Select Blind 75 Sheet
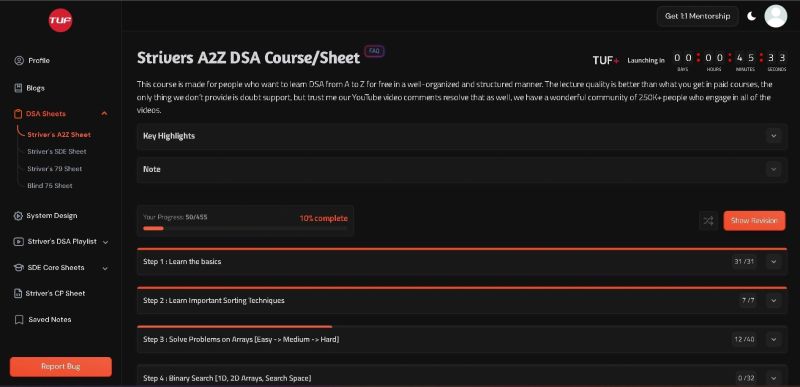This screenshot has height=387, width=800. coord(49,186)
